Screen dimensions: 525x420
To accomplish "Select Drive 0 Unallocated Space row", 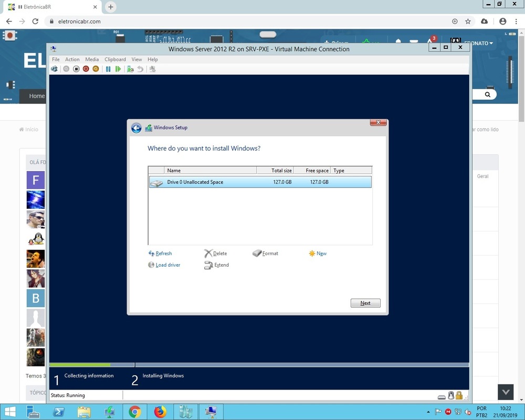I will (260, 182).
